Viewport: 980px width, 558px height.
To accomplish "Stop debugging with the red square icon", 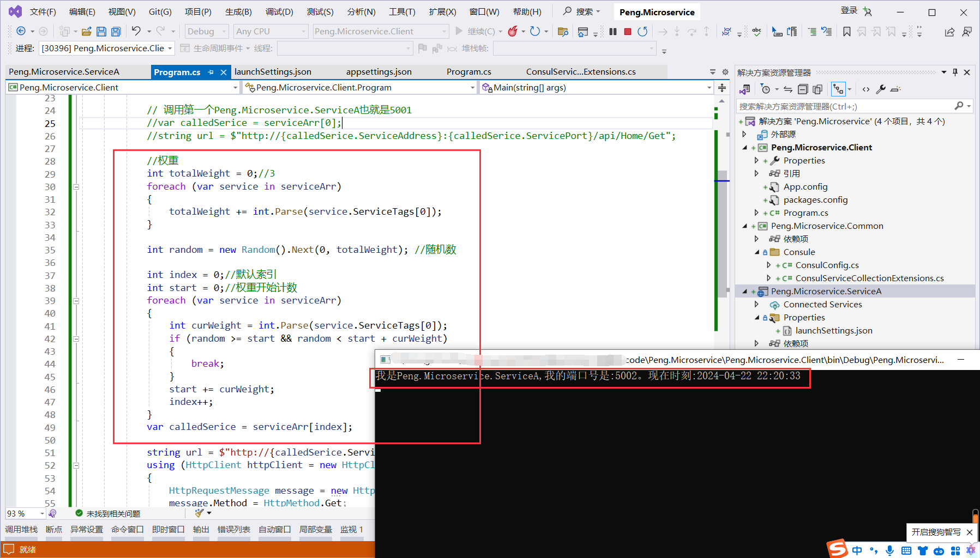I will click(628, 32).
